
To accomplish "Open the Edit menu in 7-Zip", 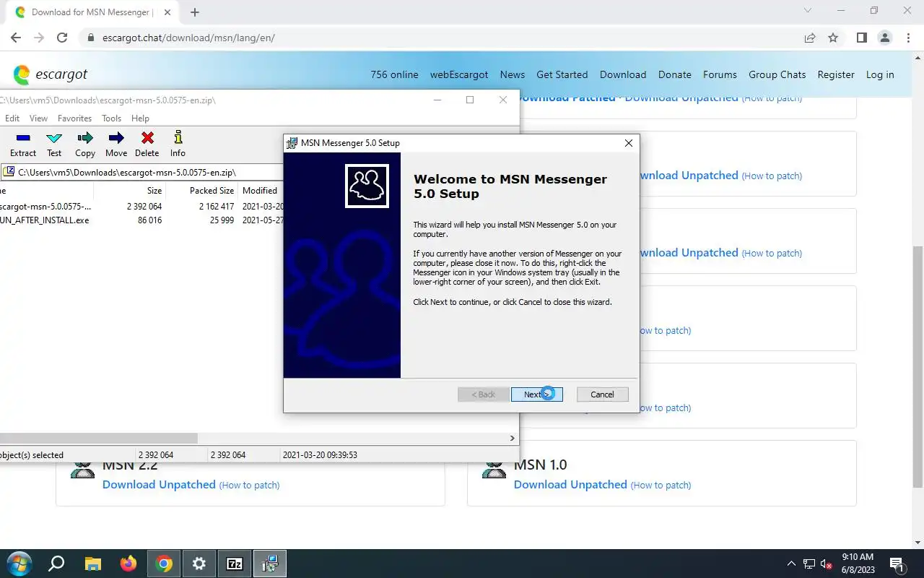I will coord(12,118).
